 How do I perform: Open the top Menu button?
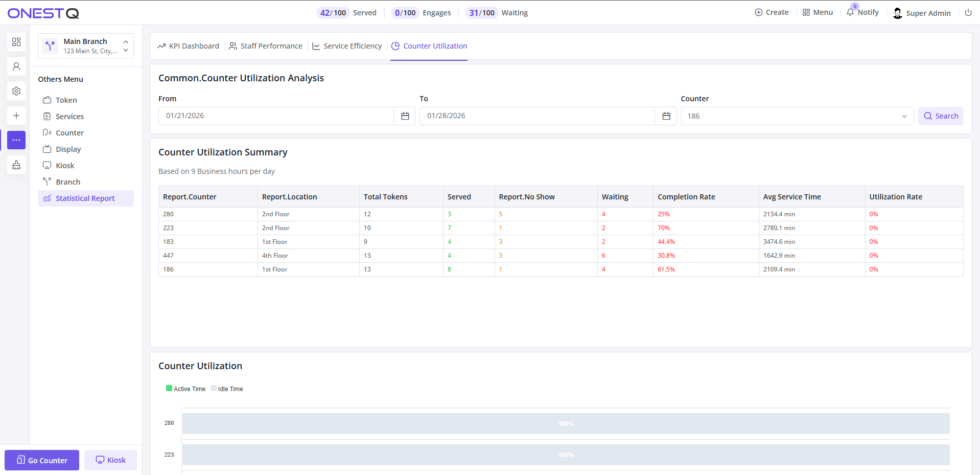(818, 12)
